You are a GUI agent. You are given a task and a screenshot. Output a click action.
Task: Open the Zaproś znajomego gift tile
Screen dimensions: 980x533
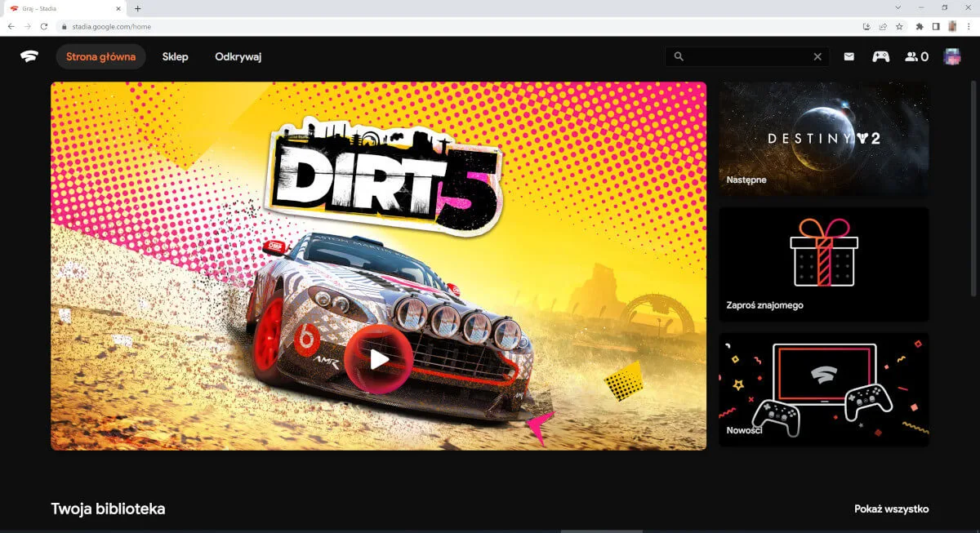pos(823,264)
